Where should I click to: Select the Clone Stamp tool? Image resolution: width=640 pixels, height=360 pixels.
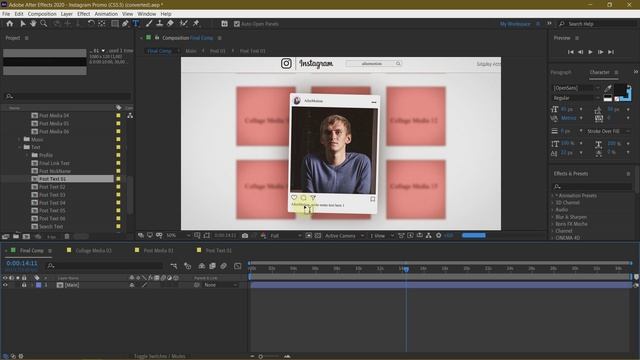[x=160, y=24]
